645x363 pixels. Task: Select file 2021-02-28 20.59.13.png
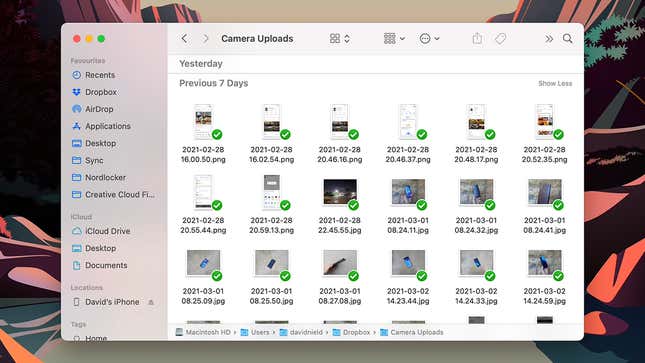(x=271, y=205)
